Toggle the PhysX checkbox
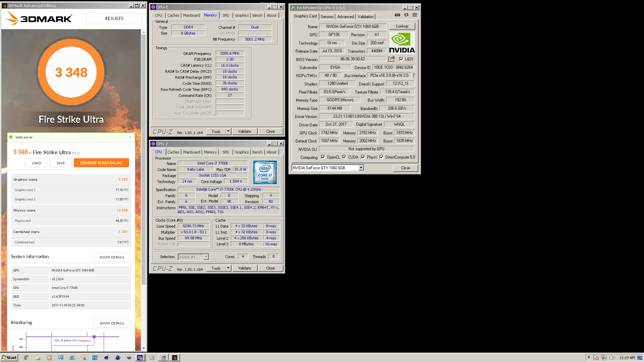Screen dimensions: 644x362 (x=363, y=157)
